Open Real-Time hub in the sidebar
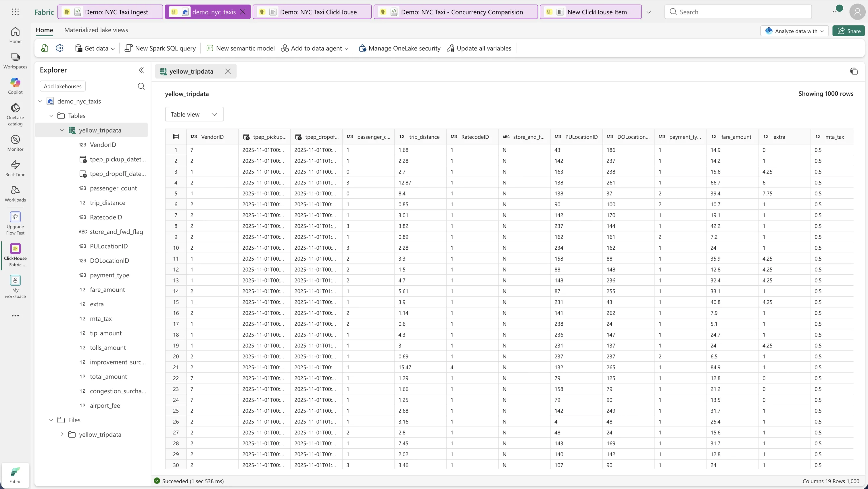 [x=15, y=168]
